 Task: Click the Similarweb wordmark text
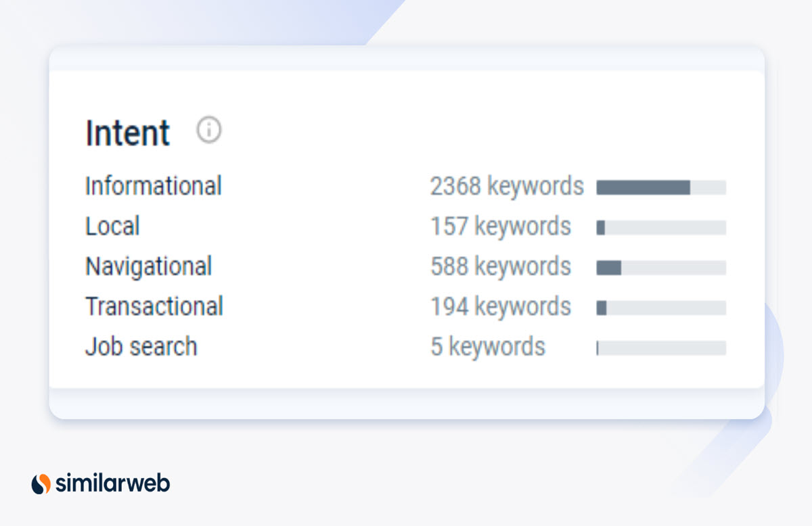click(x=112, y=484)
